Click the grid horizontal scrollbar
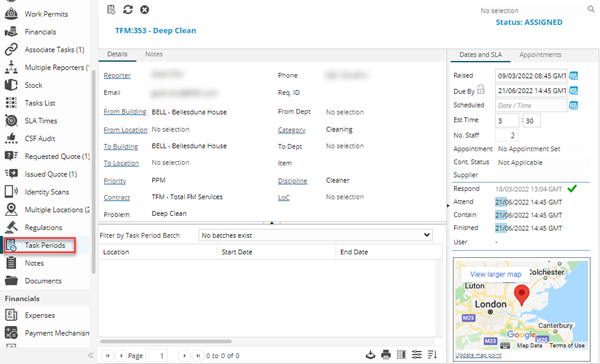Viewport: 600px width, 364px height. pyautogui.click(x=166, y=341)
